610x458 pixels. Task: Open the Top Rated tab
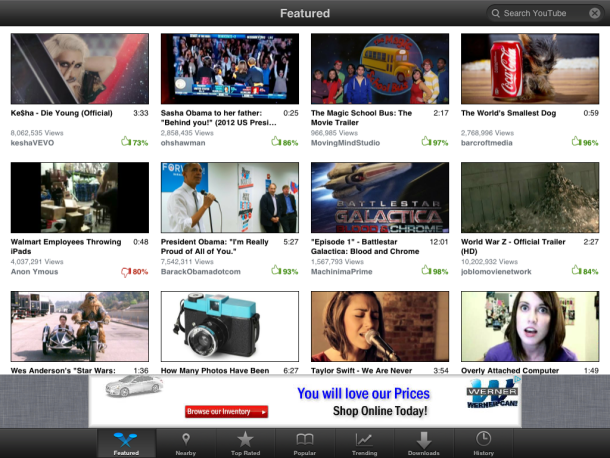click(x=245, y=444)
